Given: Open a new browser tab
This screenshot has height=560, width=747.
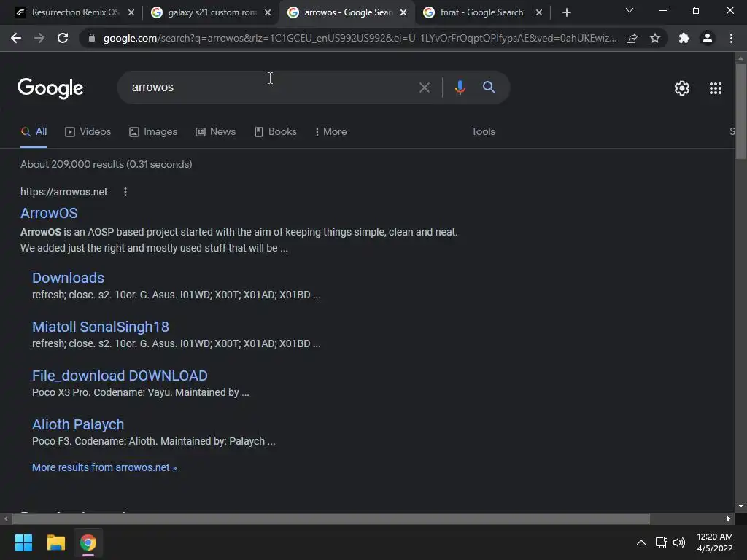Looking at the screenshot, I should click(566, 12).
